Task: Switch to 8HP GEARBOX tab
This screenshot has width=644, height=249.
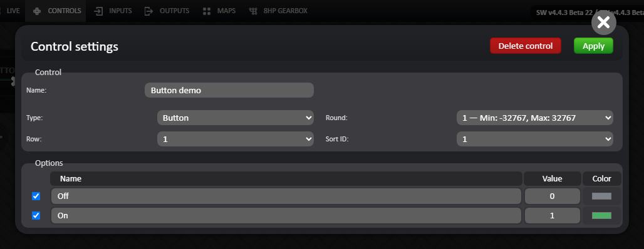Action: [x=279, y=11]
